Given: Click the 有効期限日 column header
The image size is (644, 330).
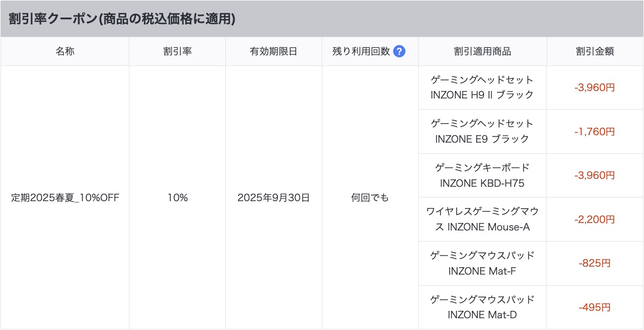Looking at the screenshot, I should (274, 52).
